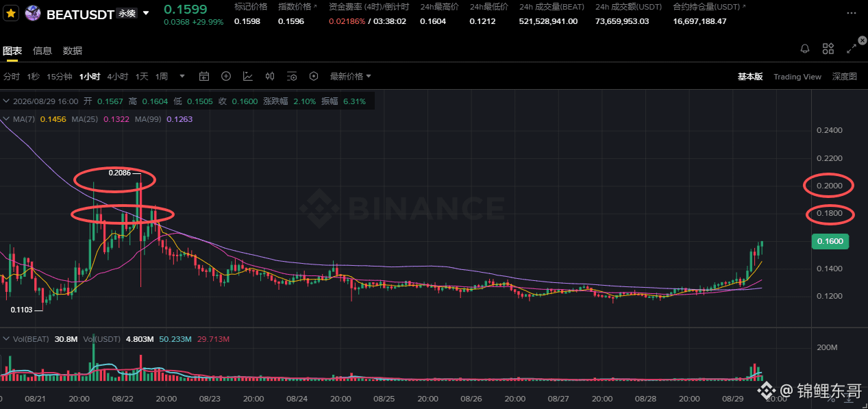
Task: Click the 永续 perpetual contract tag
Action: pos(126,13)
